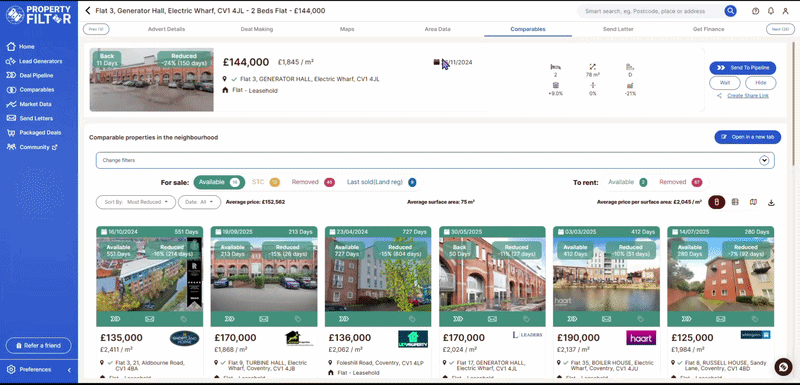Open Community external link in sidebar
Viewport: 800px width, 385px height.
coord(31,147)
